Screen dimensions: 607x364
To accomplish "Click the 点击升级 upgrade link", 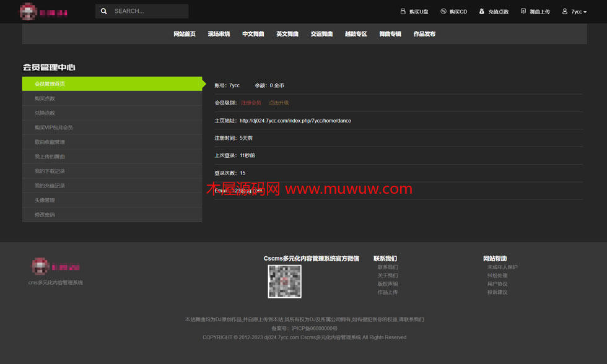I will pyautogui.click(x=279, y=103).
